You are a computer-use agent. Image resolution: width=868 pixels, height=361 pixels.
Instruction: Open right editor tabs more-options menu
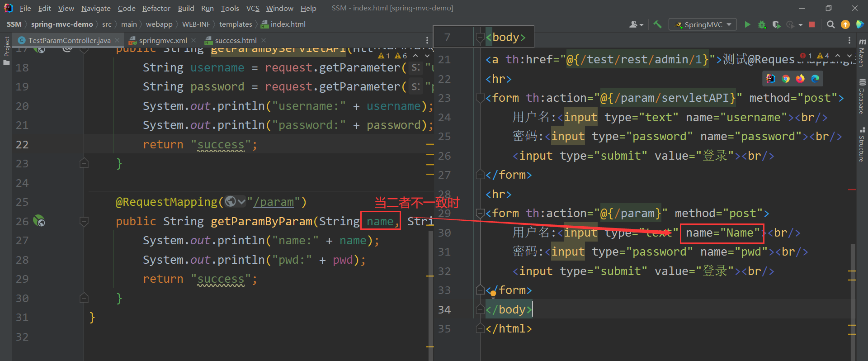[849, 40]
